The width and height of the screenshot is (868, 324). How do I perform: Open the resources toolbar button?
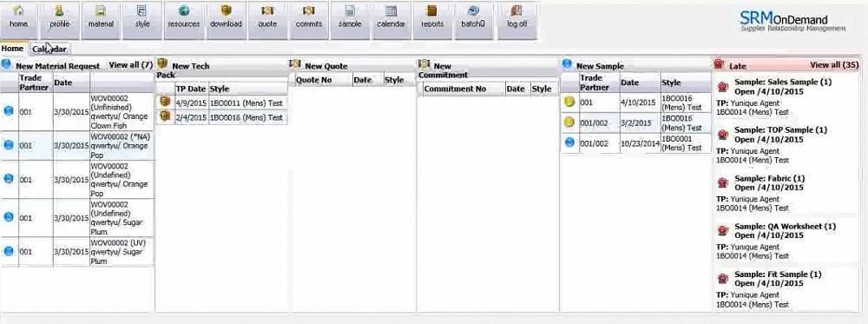click(184, 20)
